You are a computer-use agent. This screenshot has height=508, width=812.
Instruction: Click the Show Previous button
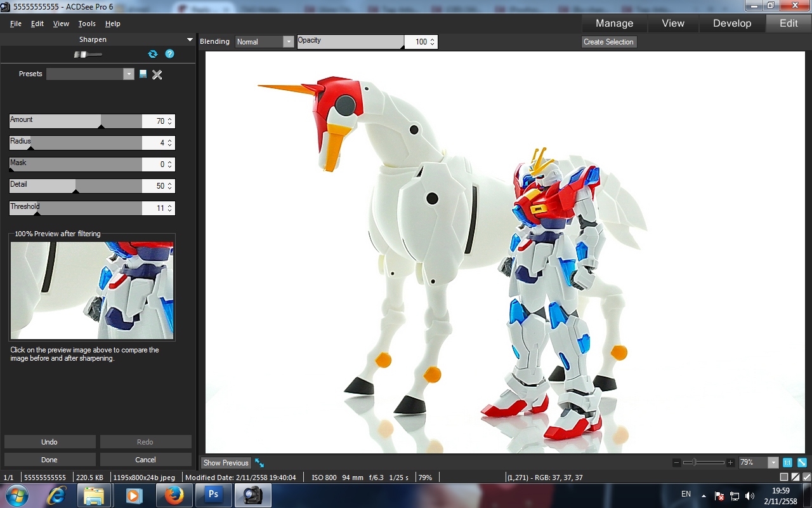point(226,463)
